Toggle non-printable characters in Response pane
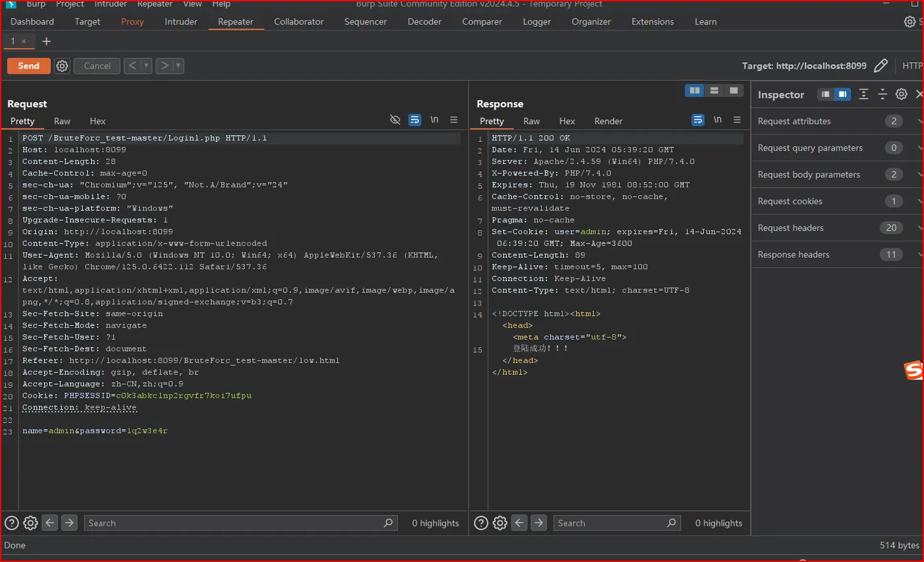924x562 pixels. [x=717, y=120]
